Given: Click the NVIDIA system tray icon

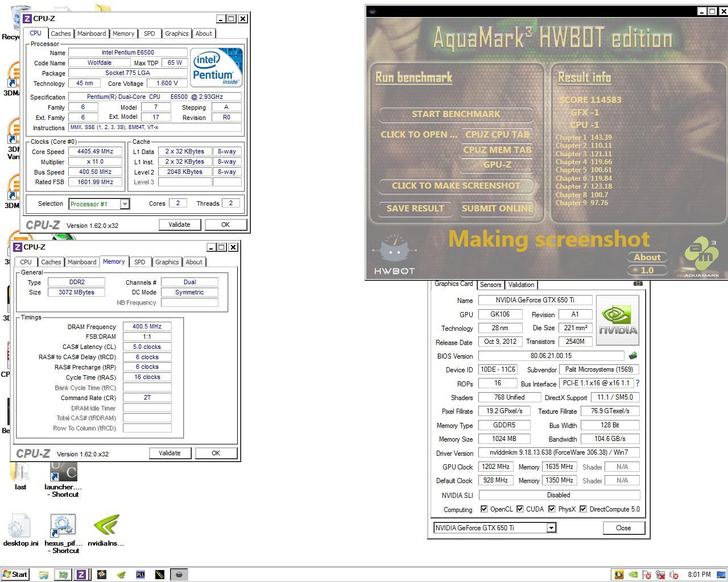Looking at the screenshot, I should [632, 575].
